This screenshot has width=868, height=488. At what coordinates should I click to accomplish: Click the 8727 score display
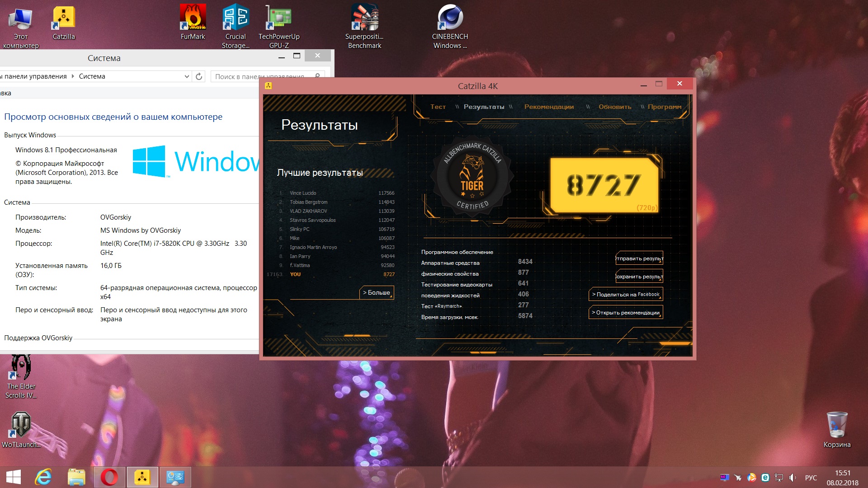pyautogui.click(x=604, y=185)
